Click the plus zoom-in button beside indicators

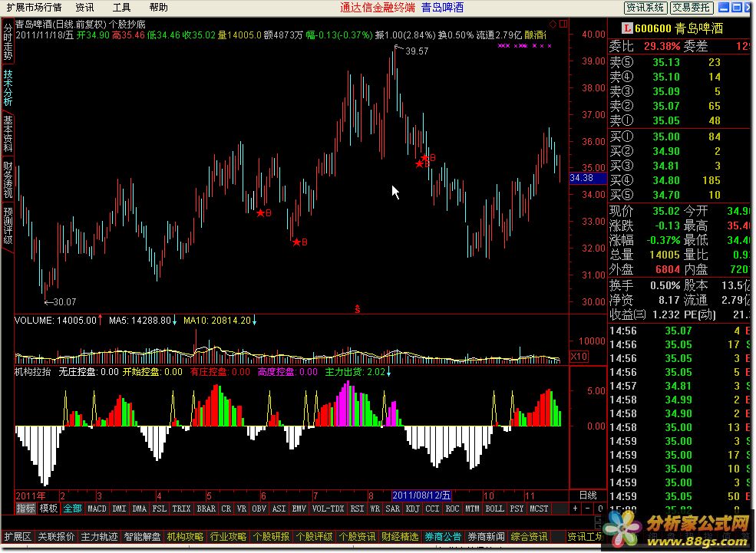coord(575,509)
